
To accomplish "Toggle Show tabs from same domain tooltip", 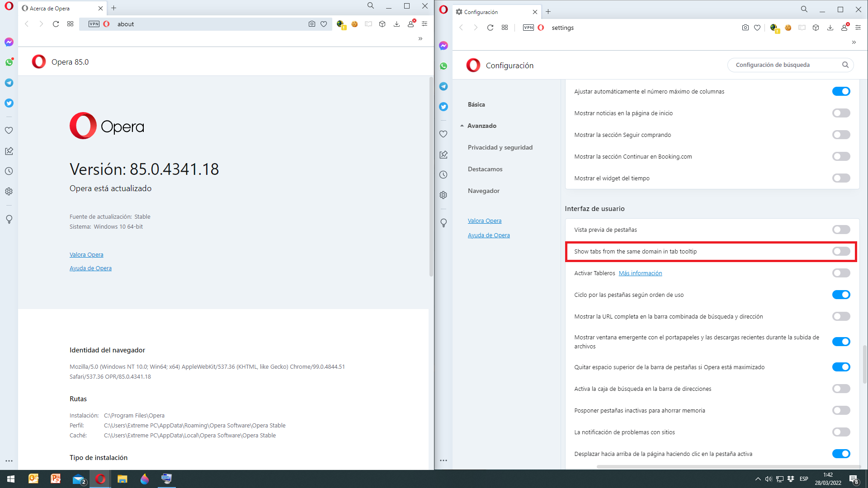I will coord(841,251).
